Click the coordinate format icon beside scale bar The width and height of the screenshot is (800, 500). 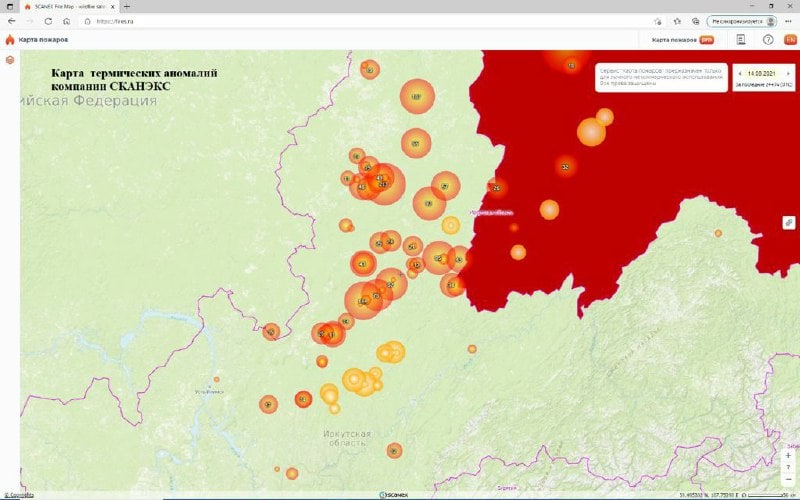[744, 495]
